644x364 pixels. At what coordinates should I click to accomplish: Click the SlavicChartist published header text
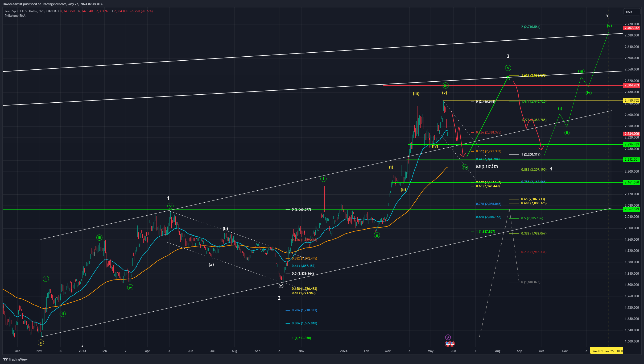tap(53, 4)
